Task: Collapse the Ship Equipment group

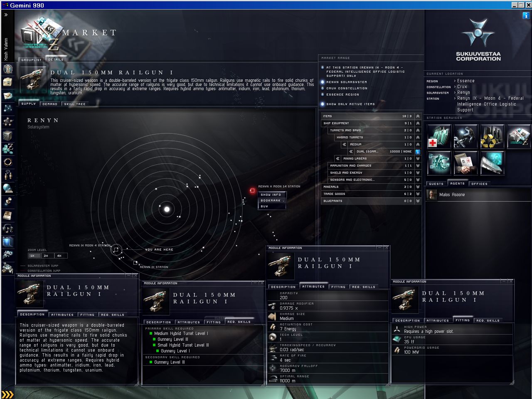Action: click(x=418, y=123)
